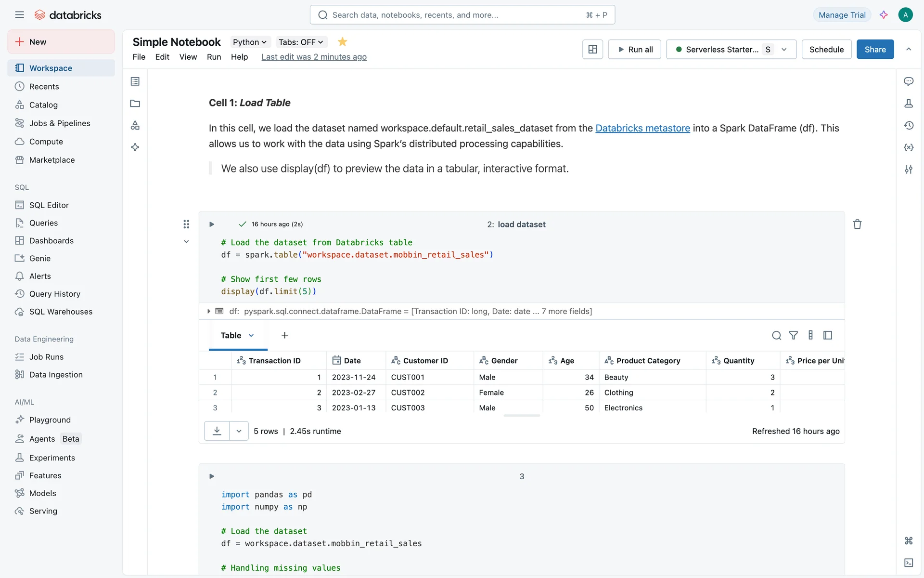Delete the load dataset cell with trash icon
Image resolution: width=924 pixels, height=578 pixels.
coord(857,224)
